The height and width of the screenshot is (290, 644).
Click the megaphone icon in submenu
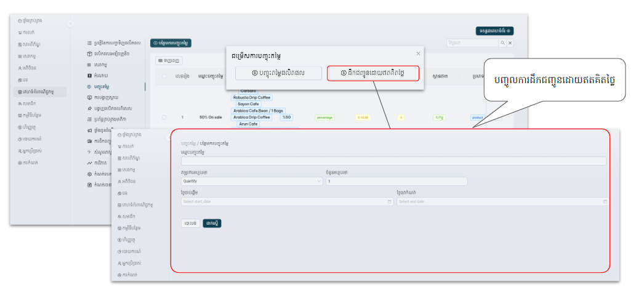tap(90, 131)
